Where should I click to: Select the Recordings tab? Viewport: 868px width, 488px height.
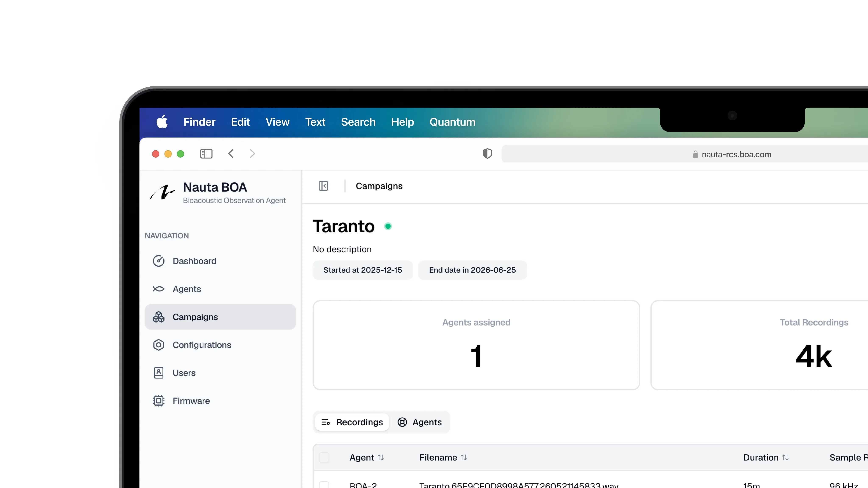click(352, 422)
